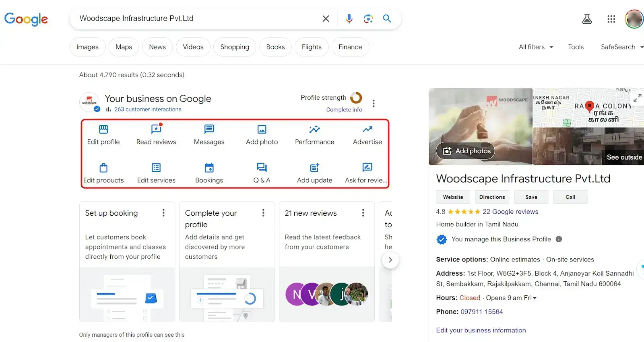Image resolution: width=644 pixels, height=342 pixels.
Task: Click the Call button
Action: point(570,197)
